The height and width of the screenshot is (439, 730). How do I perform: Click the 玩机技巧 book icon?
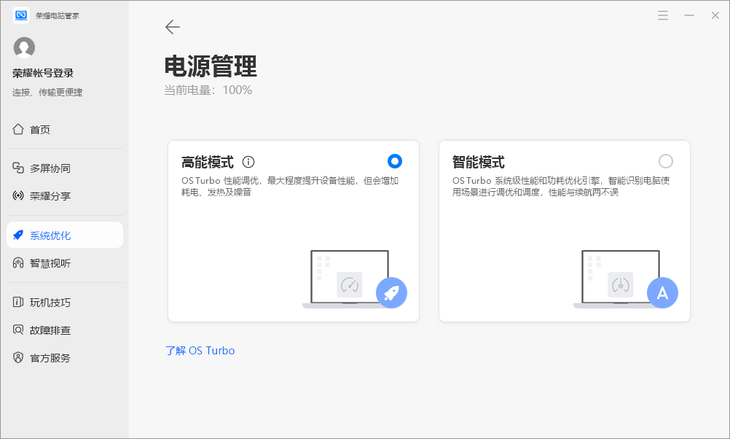pos(18,302)
